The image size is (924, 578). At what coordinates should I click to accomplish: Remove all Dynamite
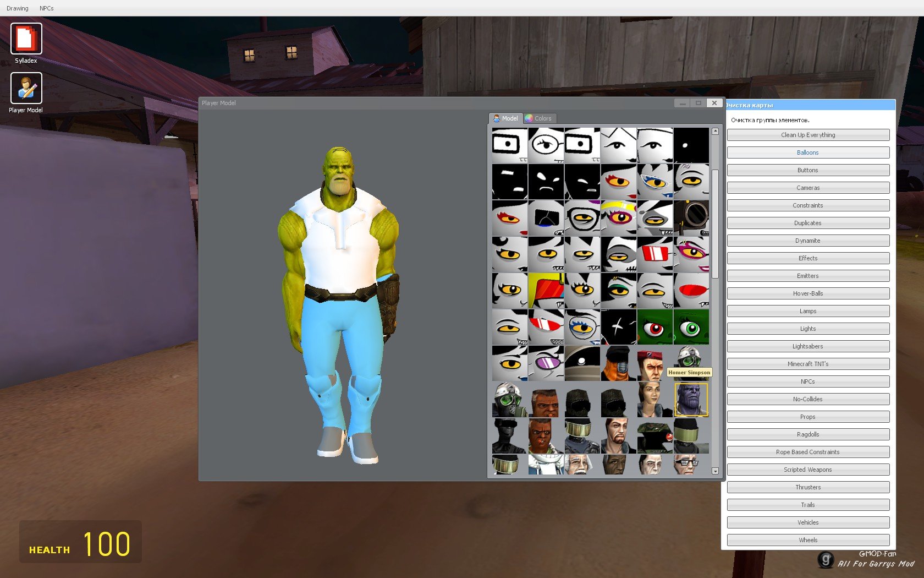[808, 241]
